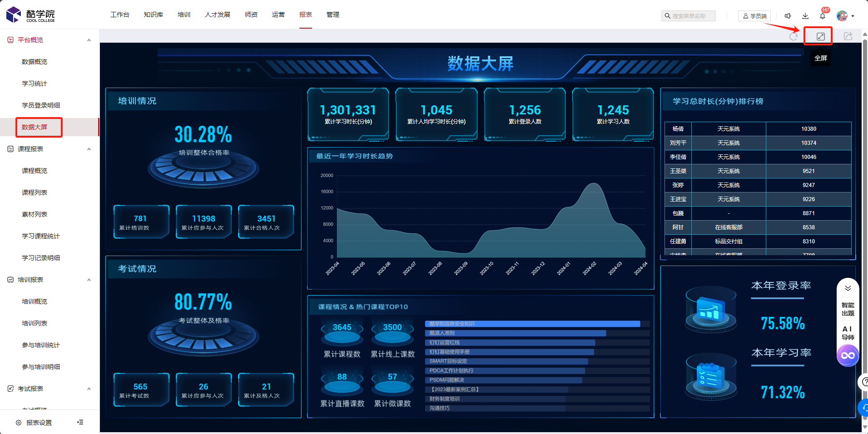Click the 课程报表 section icon
The width and height of the screenshot is (868, 434).
point(10,149)
